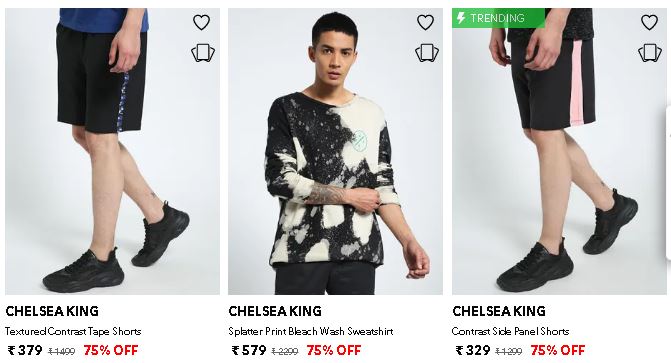
Task: Click the lightning bolt Trending icon
Action: 461,18
